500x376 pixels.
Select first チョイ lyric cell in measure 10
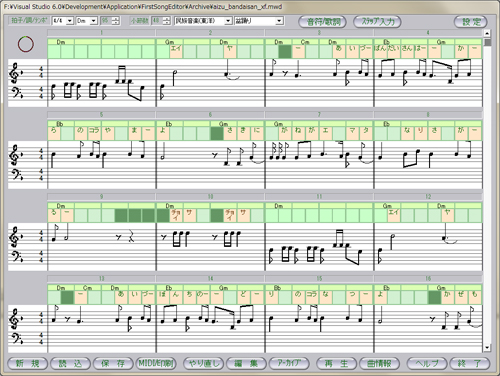(x=176, y=216)
